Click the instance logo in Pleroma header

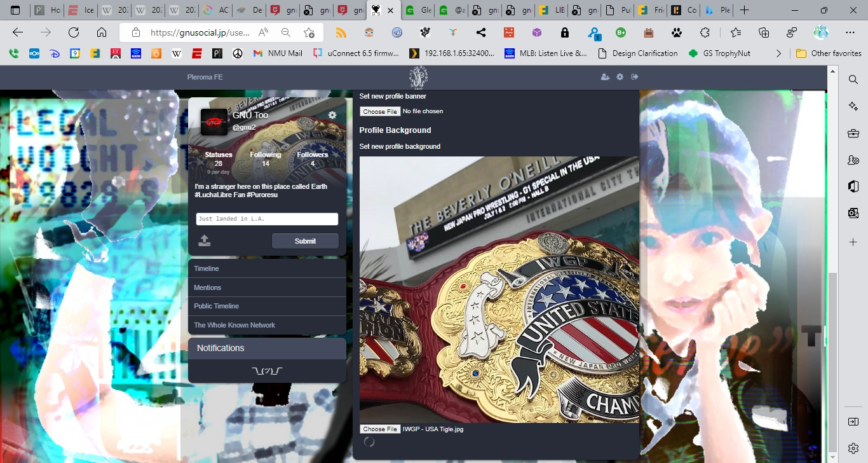pyautogui.click(x=418, y=77)
